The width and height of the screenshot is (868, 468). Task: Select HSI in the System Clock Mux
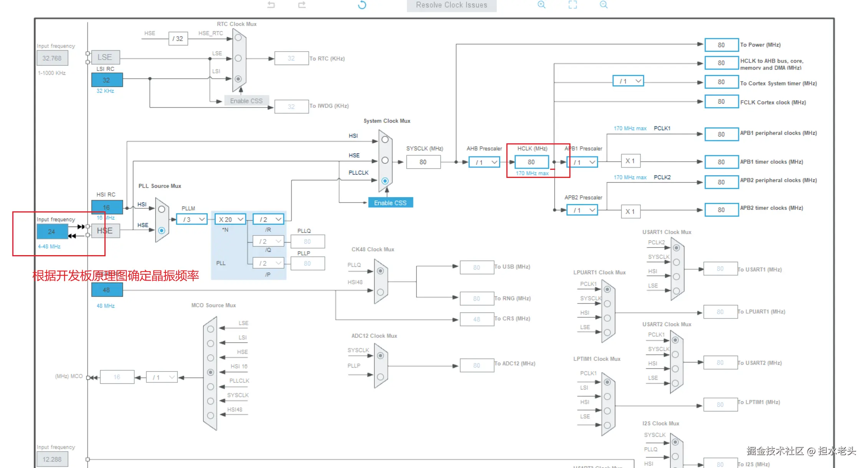click(385, 140)
